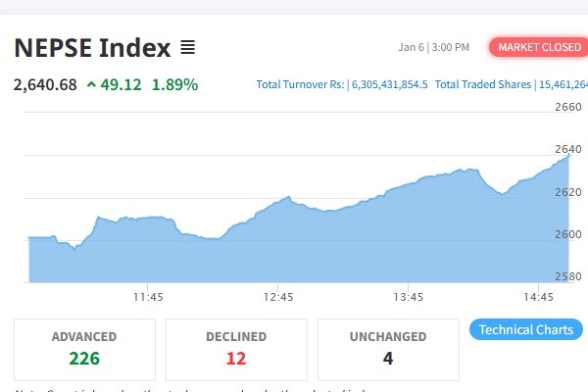This screenshot has height=392, width=588.
Task: Click the 2660 y-axis label
Action: (x=568, y=107)
